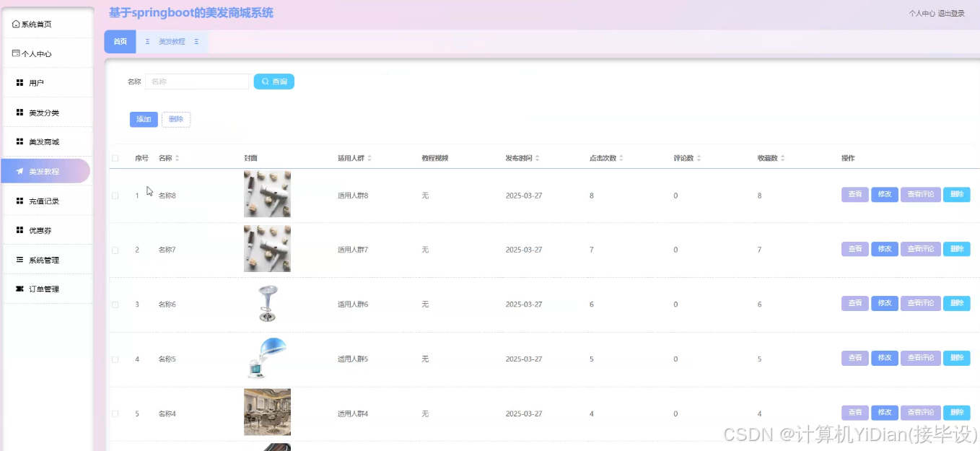Image resolution: width=980 pixels, height=451 pixels.
Task: Click the hair dryer cover thumbnail for 名称8
Action: point(267,194)
